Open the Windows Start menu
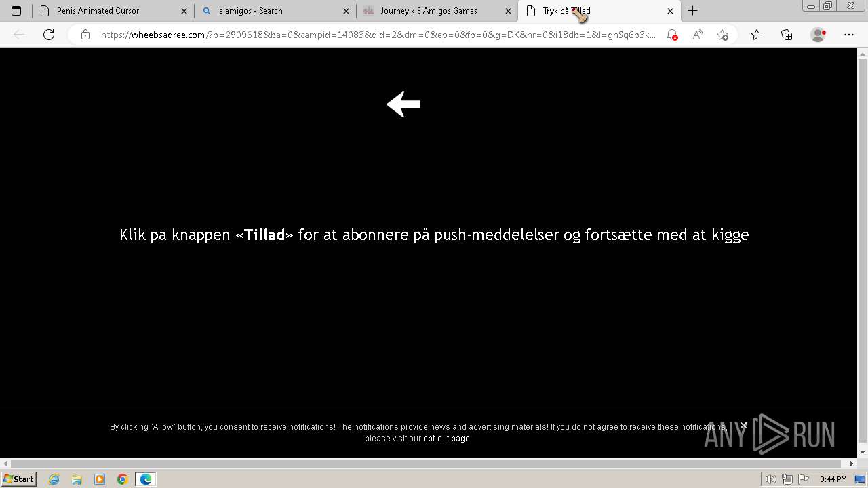Screen dimensions: 868x488 click(x=18, y=479)
